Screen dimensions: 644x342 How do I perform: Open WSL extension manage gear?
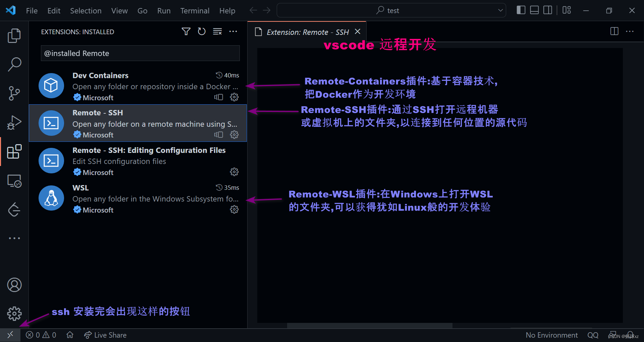coord(234,210)
